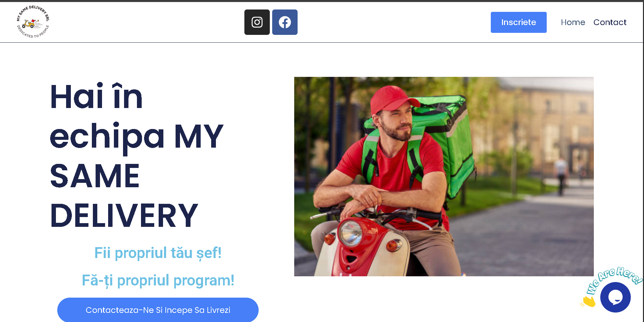Image resolution: width=644 pixels, height=322 pixels.
Task: Click the red scooter headlight in photo
Action: click(x=351, y=233)
